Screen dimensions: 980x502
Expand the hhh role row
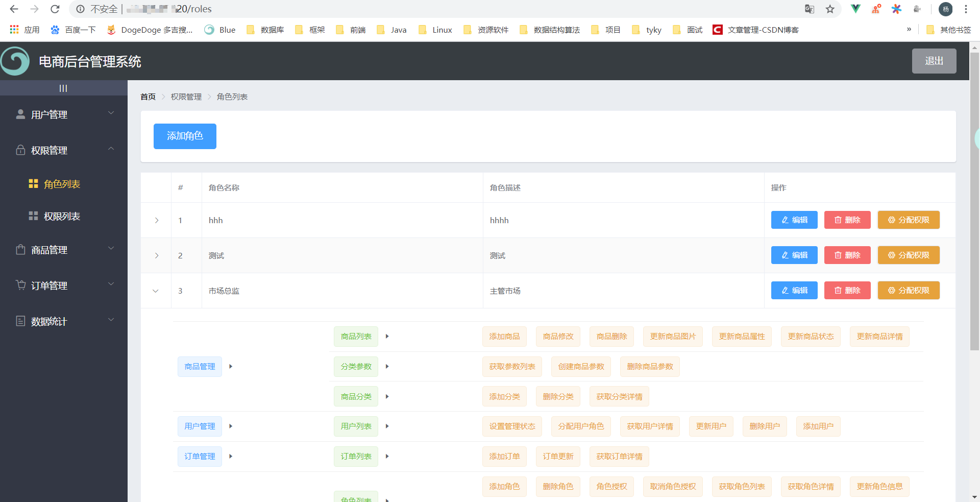coord(156,220)
